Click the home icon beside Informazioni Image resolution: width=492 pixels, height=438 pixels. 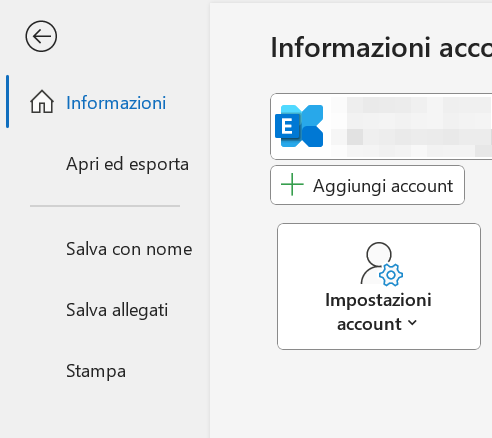(x=42, y=102)
